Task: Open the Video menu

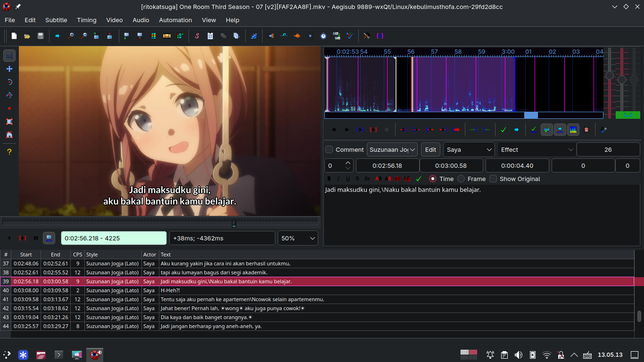Action: (x=115, y=20)
